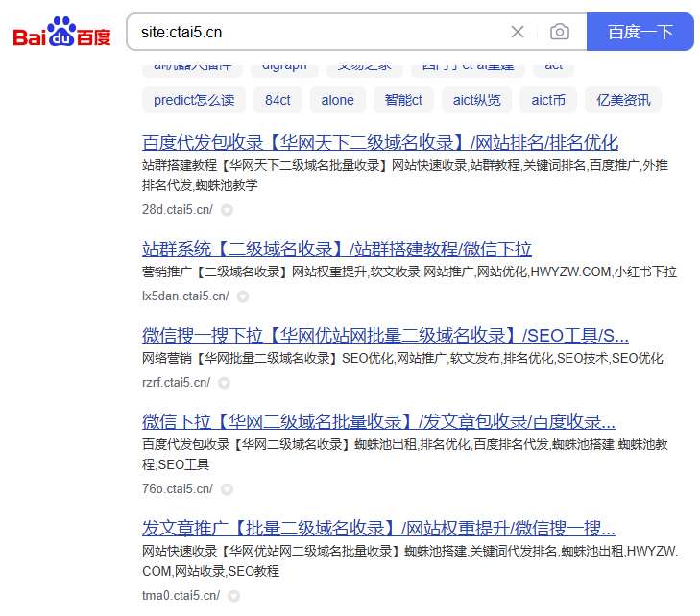Viewport: 700px width, 616px height.
Task: Click snippet text starting '网站快速收录【华网优站网'
Action: tap(410, 561)
